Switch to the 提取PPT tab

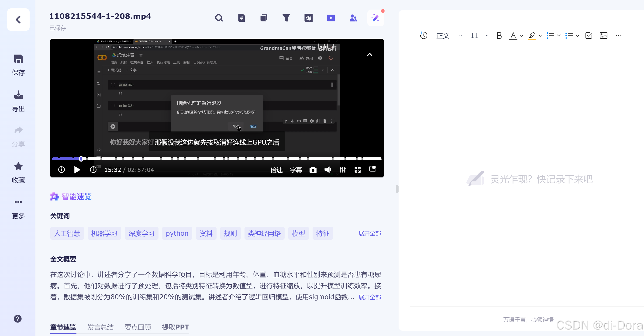click(175, 327)
